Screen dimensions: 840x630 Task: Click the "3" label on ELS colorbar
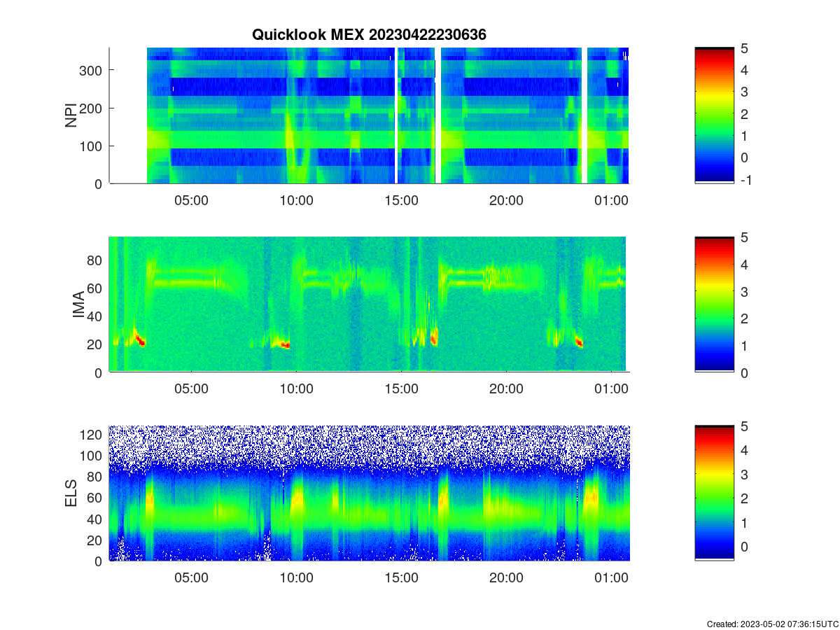tap(744, 475)
